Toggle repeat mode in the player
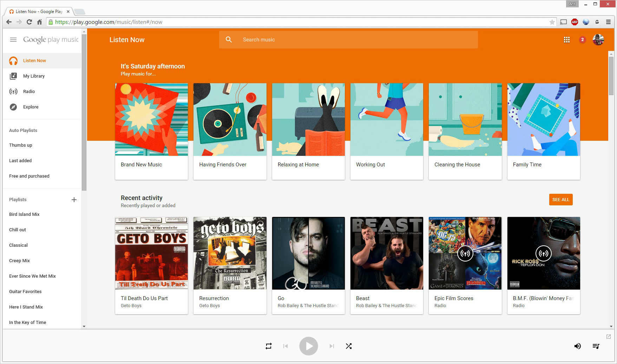Screen dimensions: 617x364 [x=268, y=346]
